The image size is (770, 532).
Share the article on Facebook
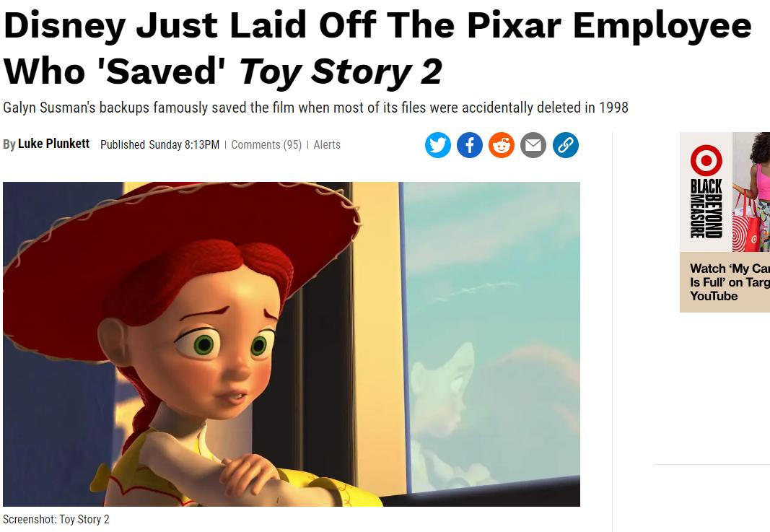tap(470, 145)
